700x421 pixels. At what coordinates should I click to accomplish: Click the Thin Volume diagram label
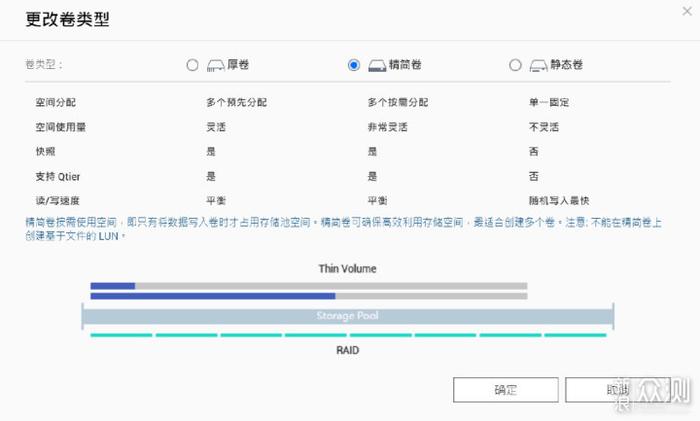pos(347,269)
